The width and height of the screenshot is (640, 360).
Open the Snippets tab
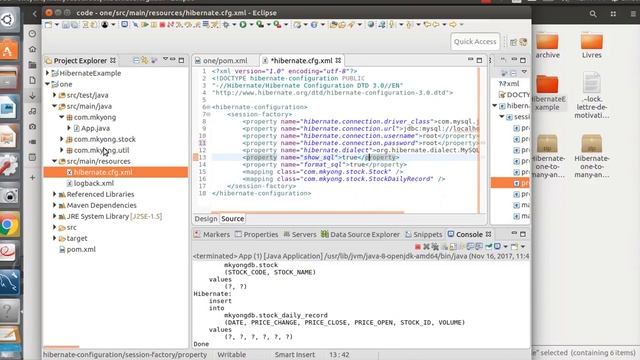click(424, 235)
